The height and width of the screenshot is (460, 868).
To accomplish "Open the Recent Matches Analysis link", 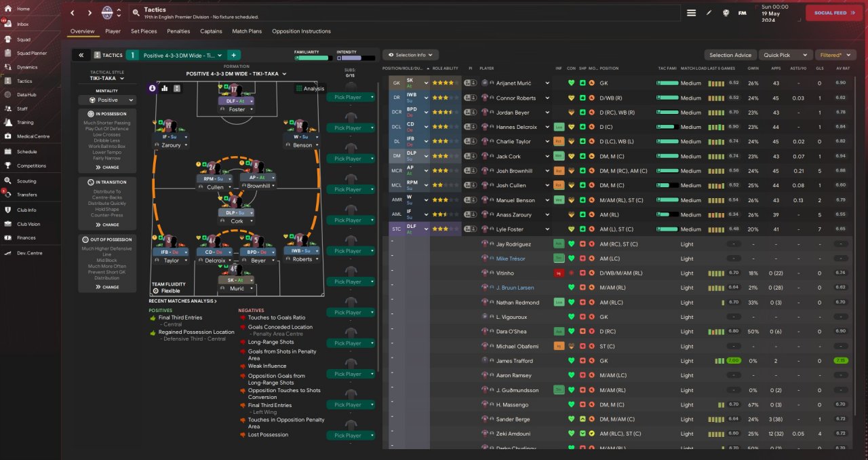I will [183, 301].
